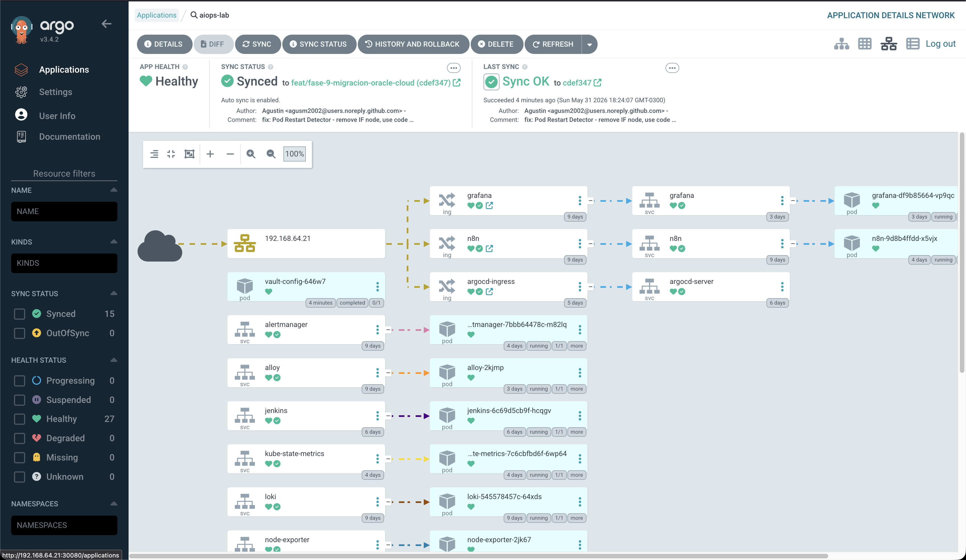The width and height of the screenshot is (966, 560).
Task: Open the DETAILS button
Action: 164,44
